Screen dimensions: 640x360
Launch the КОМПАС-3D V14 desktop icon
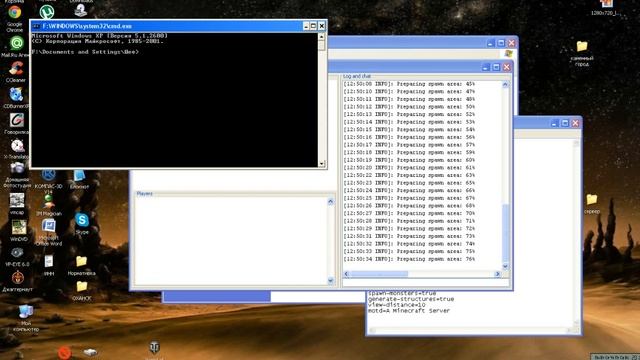click(49, 176)
